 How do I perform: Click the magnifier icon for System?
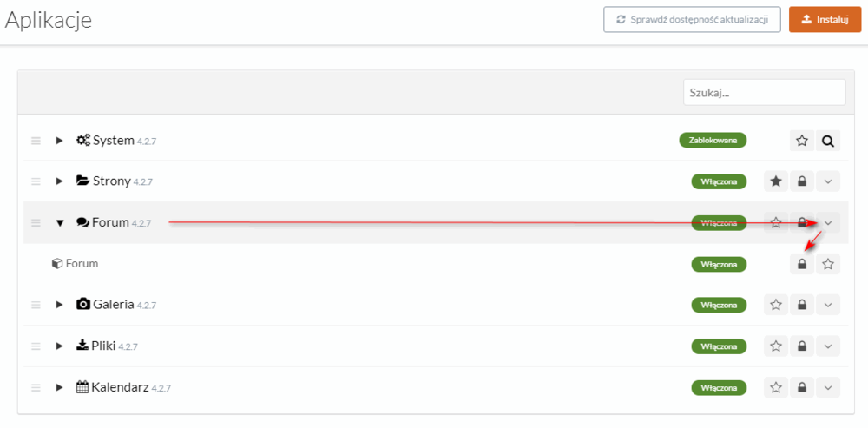pos(828,141)
